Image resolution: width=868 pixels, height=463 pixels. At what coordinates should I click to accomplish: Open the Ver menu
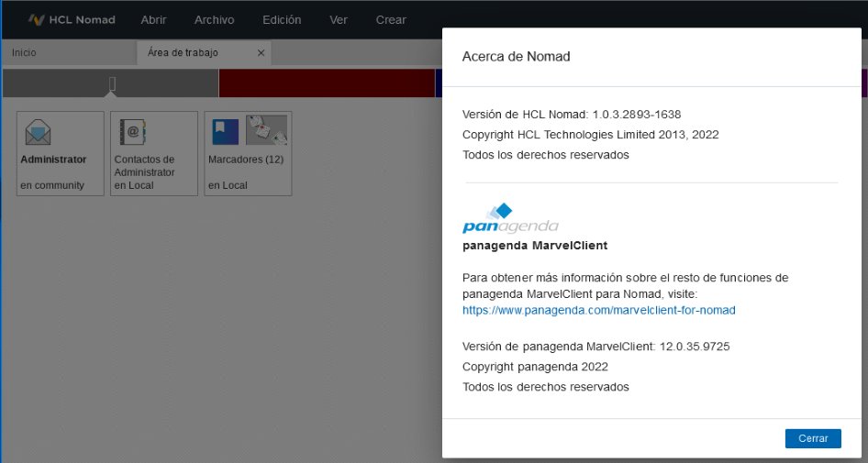[339, 20]
